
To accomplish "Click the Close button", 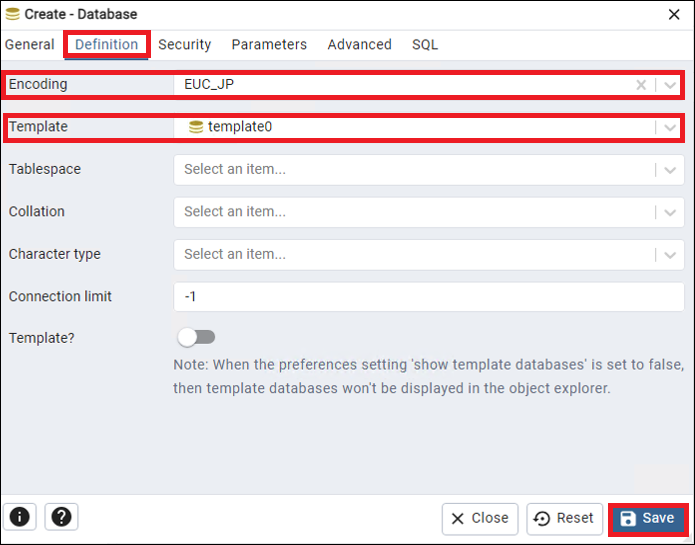I will point(480,518).
